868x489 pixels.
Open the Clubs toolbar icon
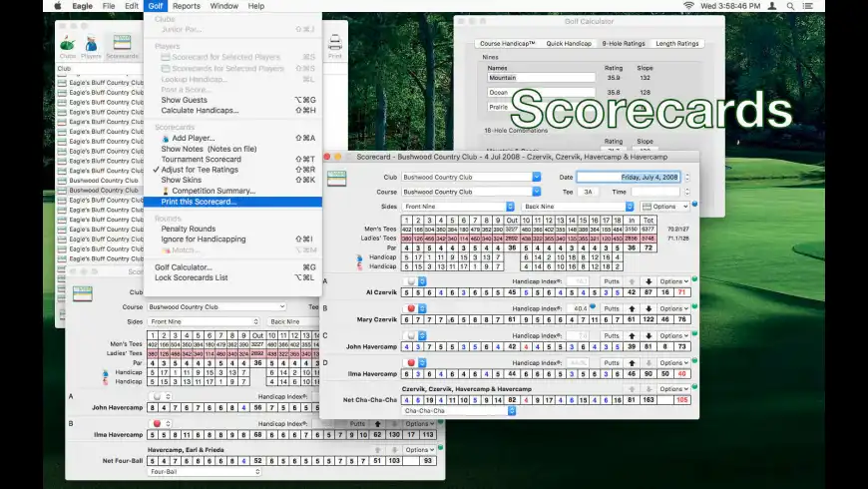pyautogui.click(x=68, y=47)
